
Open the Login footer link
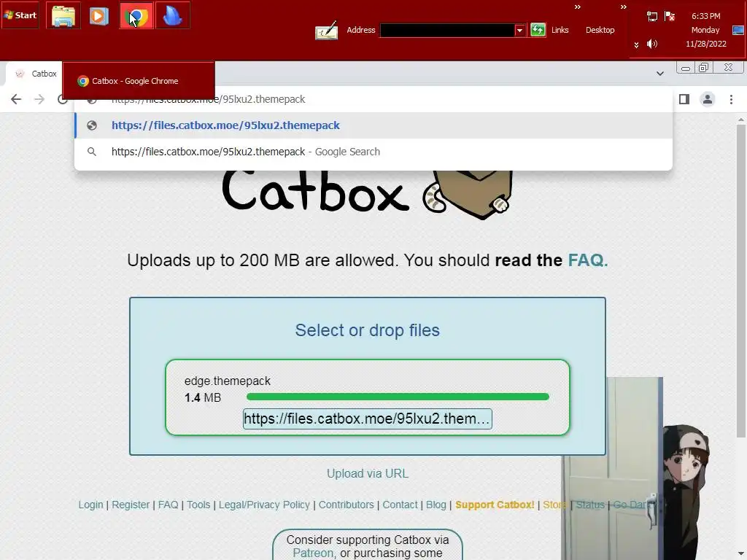click(90, 505)
